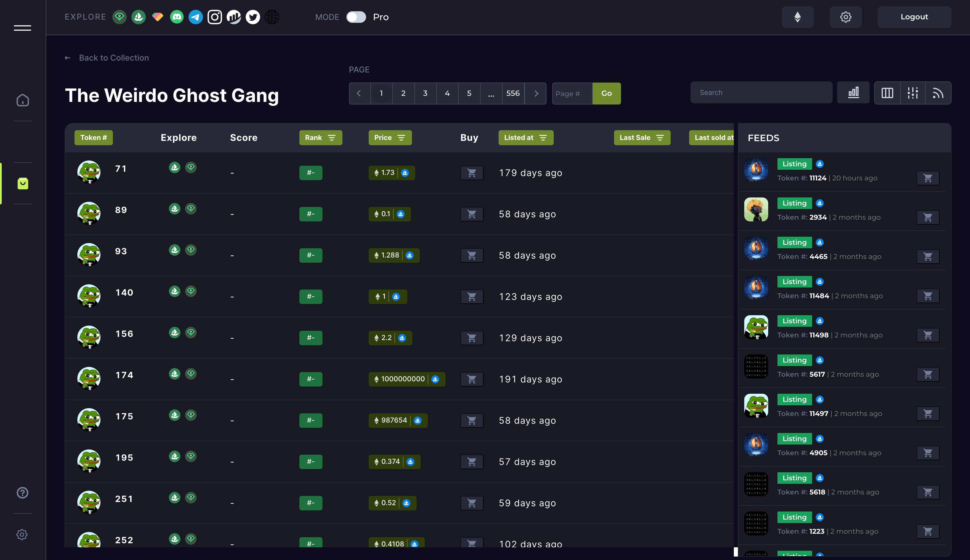Image resolution: width=970 pixels, height=560 pixels.
Task: Click rank badge of token 156
Action: pos(311,338)
